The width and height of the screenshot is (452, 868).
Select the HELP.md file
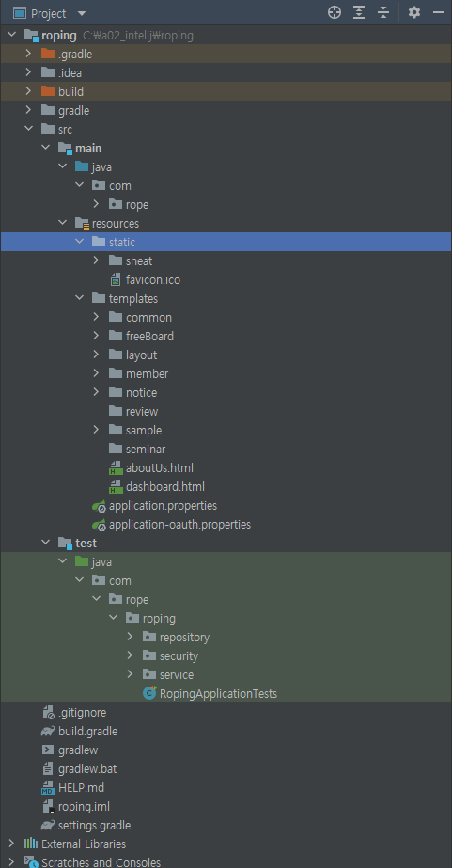(81, 788)
